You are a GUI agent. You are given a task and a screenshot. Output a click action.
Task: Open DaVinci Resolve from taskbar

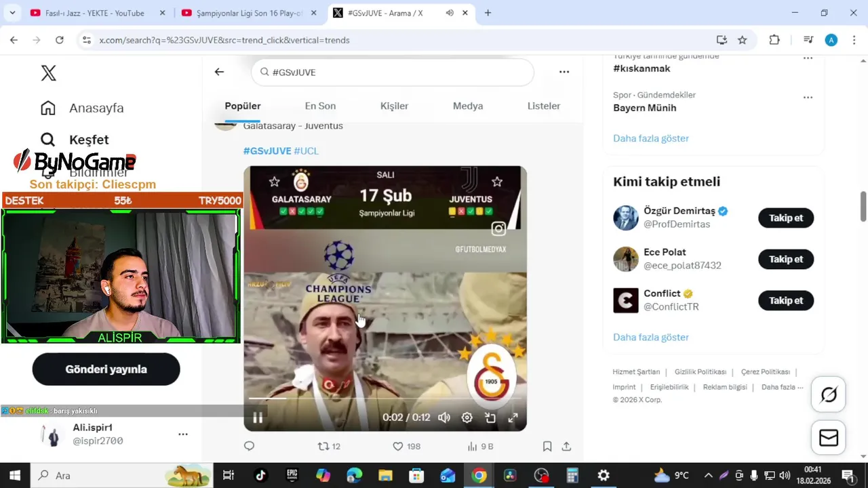pos(510,475)
